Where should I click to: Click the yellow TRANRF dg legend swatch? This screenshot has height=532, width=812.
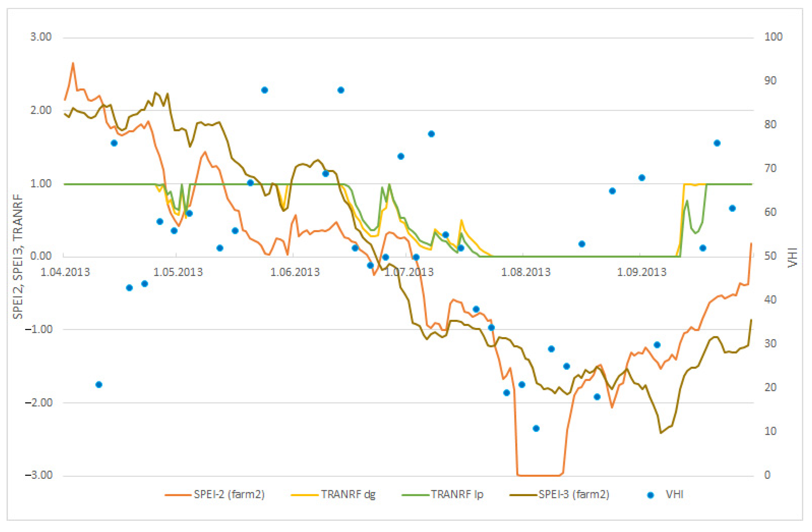(x=304, y=495)
